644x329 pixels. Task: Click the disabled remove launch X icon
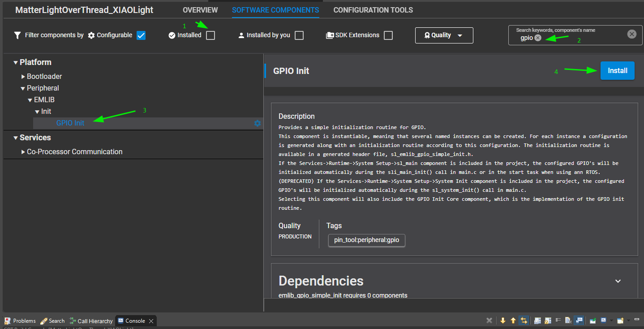[489, 320]
